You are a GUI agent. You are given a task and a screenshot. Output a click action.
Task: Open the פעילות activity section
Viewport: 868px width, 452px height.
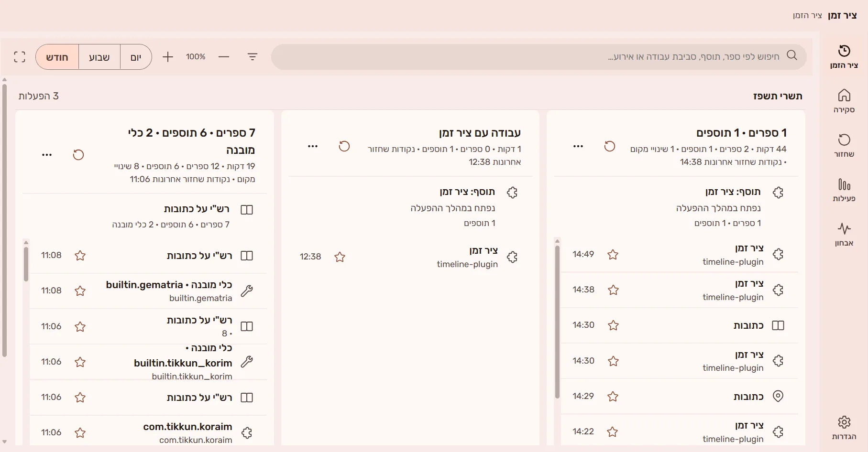[844, 190]
